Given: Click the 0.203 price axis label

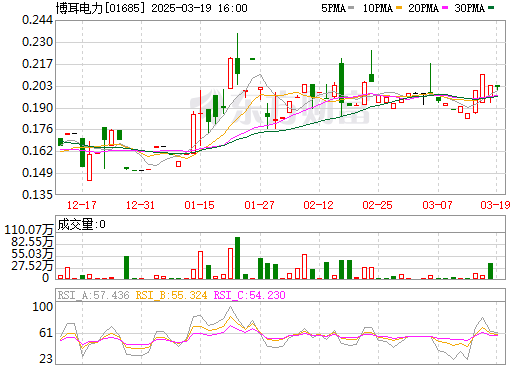Looking at the screenshot, I should pyautogui.click(x=37, y=86).
